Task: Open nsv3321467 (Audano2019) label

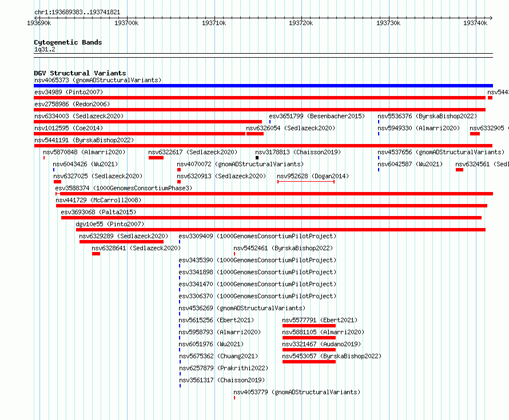Action: click(x=321, y=344)
